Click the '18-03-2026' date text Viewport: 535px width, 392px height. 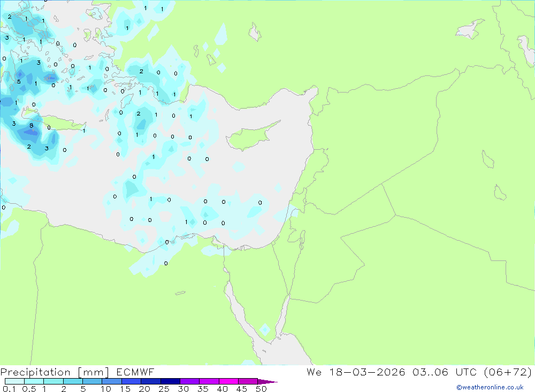click(x=367, y=372)
